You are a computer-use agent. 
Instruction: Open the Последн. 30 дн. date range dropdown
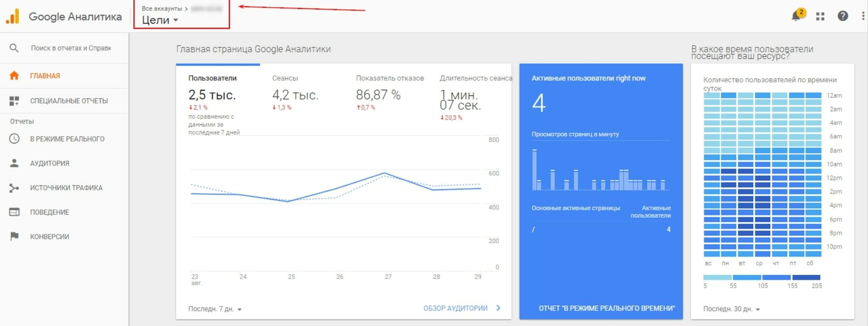click(732, 309)
